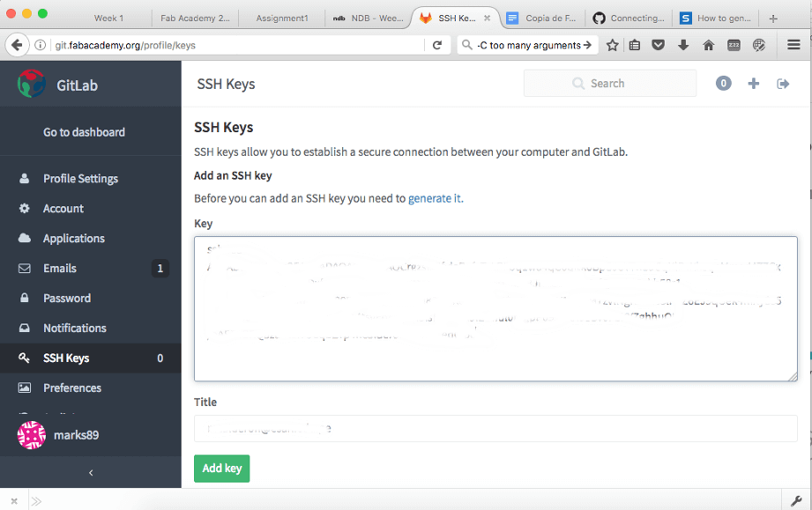Screen dimensions: 812x510
Task: Click the search arrow go button
Action: click(587, 45)
